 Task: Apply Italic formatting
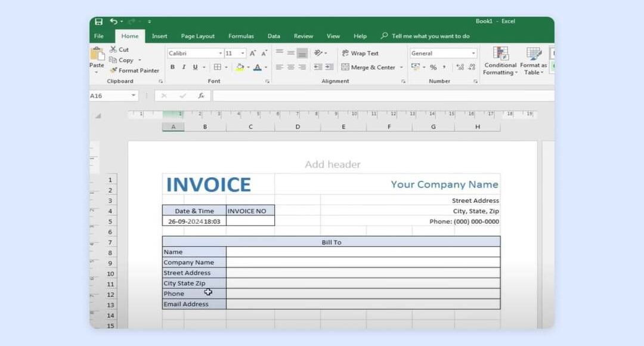[x=184, y=67]
